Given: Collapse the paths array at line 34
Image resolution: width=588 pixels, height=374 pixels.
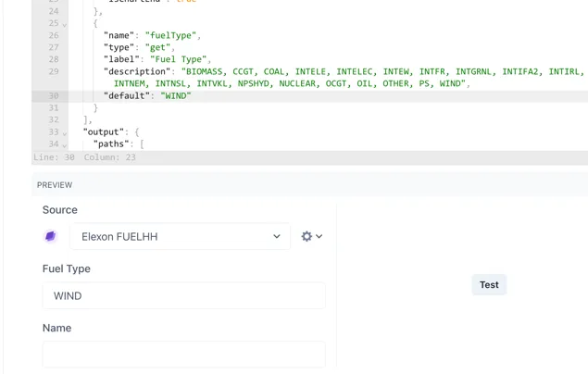Looking at the screenshot, I should tap(65, 144).
